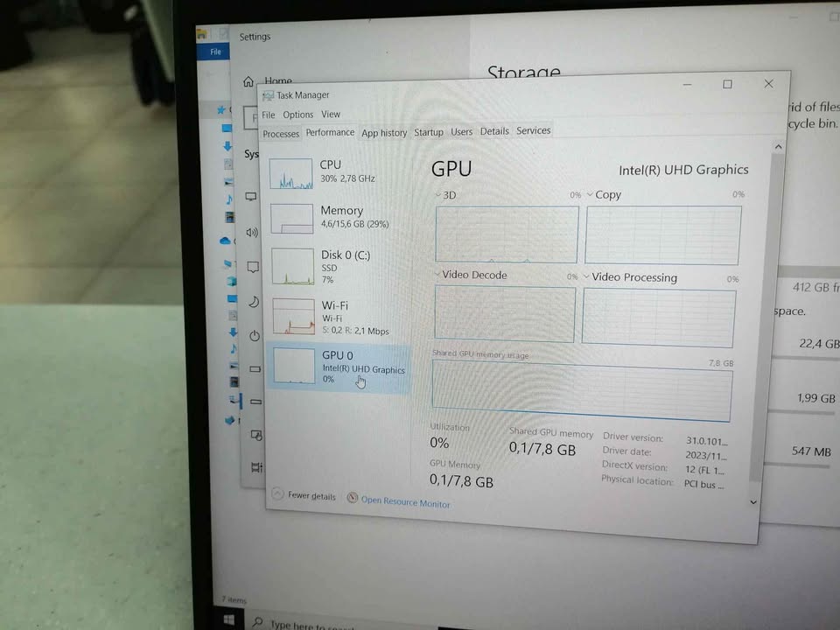Image resolution: width=840 pixels, height=630 pixels.
Task: Open the Video Processing graph dropdown
Action: click(587, 277)
